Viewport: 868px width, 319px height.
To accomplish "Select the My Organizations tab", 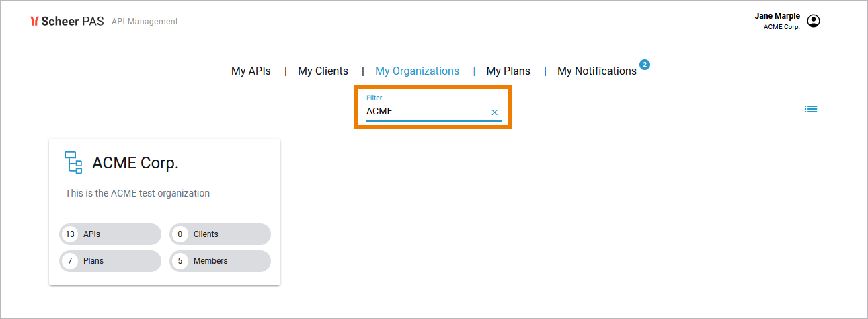I will (417, 71).
